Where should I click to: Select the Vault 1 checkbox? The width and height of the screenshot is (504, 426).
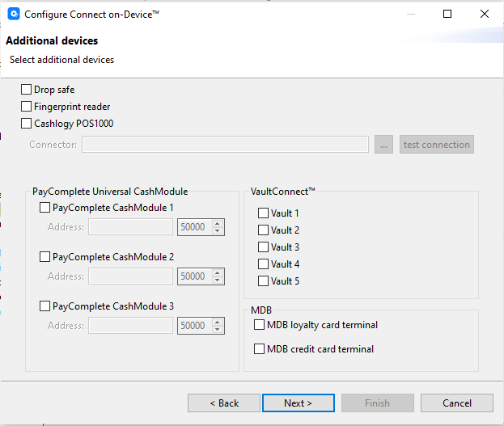(263, 213)
